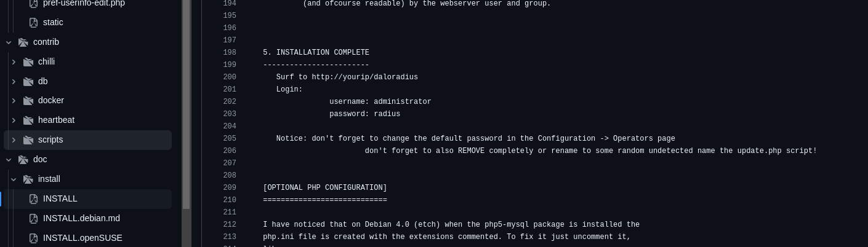Click the install folder icon

[28, 179]
